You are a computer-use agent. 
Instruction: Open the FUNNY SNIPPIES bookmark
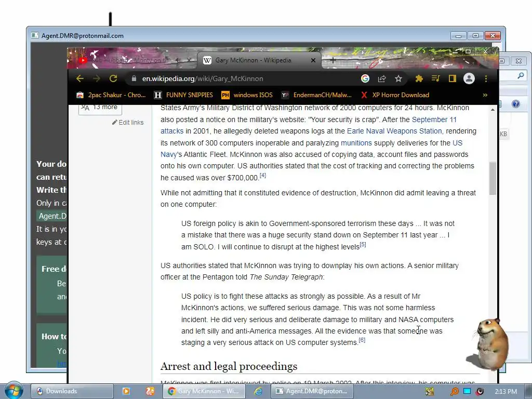183,95
